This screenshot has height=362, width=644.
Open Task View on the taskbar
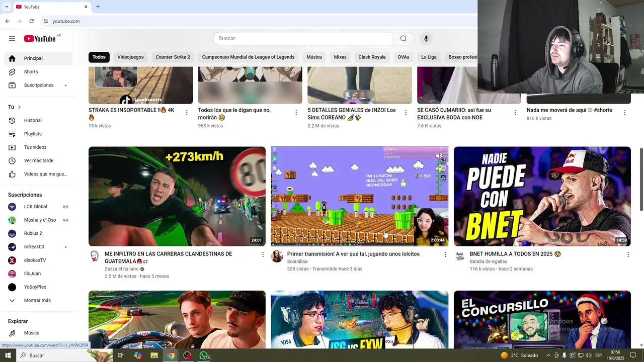pyautogui.click(x=121, y=355)
